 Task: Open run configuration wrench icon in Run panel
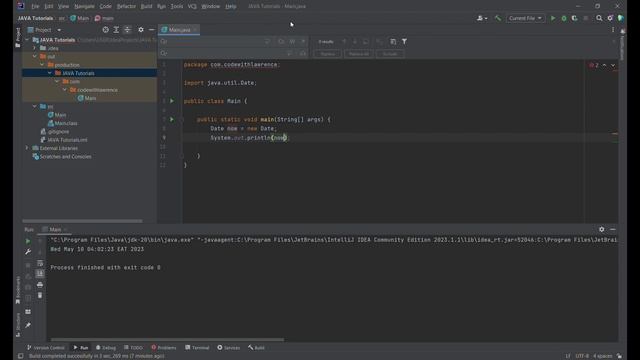pos(28,252)
